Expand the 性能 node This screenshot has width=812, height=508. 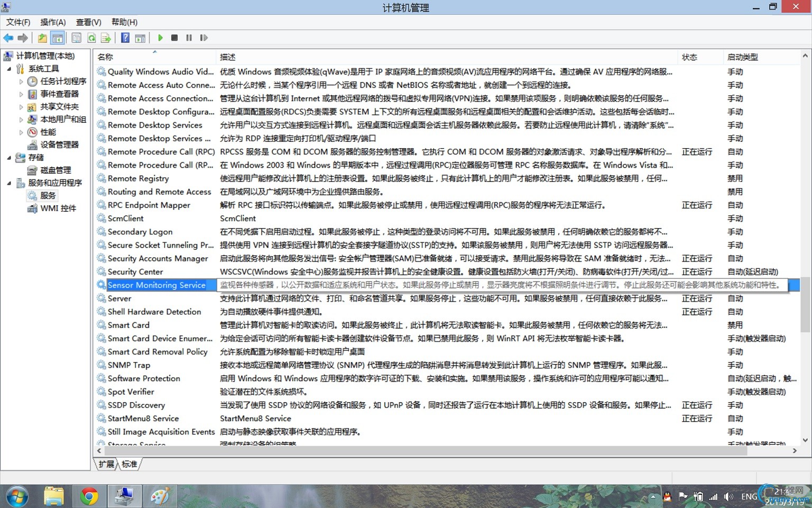[x=21, y=132]
